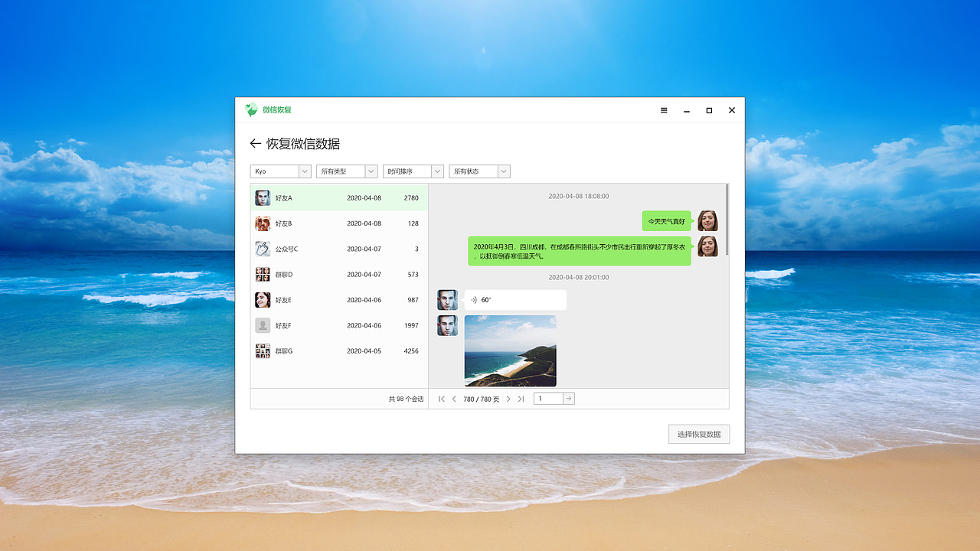Click timestamp 2020-04-08 20:01:00
The height and width of the screenshot is (551, 980).
pyautogui.click(x=579, y=277)
